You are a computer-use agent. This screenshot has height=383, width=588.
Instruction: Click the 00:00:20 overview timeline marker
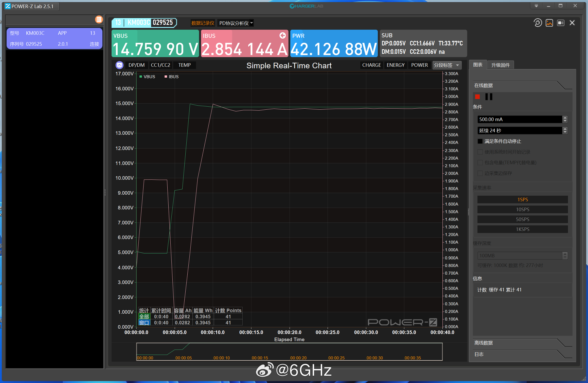click(x=298, y=358)
